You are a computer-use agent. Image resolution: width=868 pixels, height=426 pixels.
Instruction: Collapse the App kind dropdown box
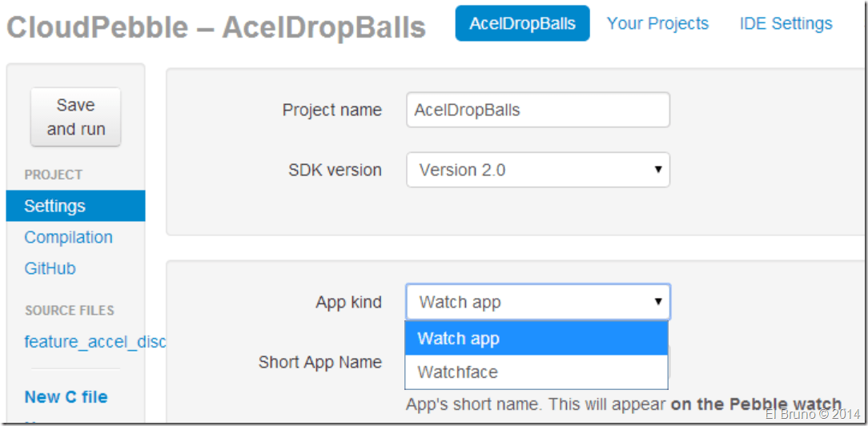pyautogui.click(x=537, y=302)
